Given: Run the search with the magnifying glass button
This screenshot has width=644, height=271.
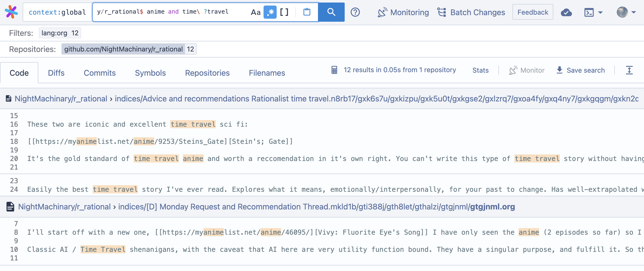Looking at the screenshot, I should click(331, 12).
